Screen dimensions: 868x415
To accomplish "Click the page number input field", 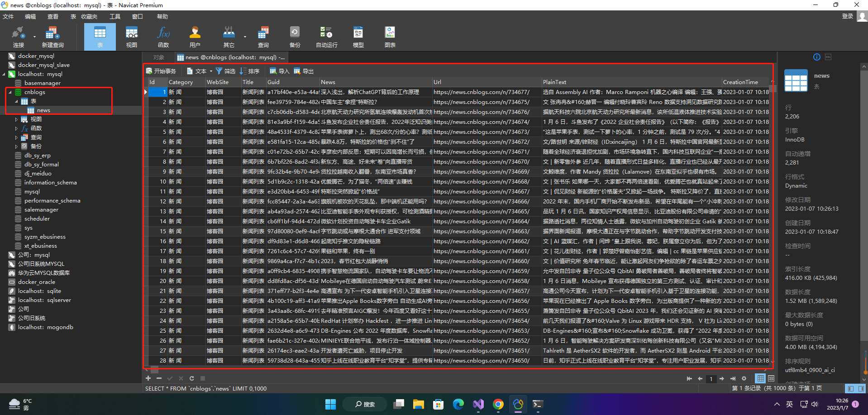I will pyautogui.click(x=711, y=379).
